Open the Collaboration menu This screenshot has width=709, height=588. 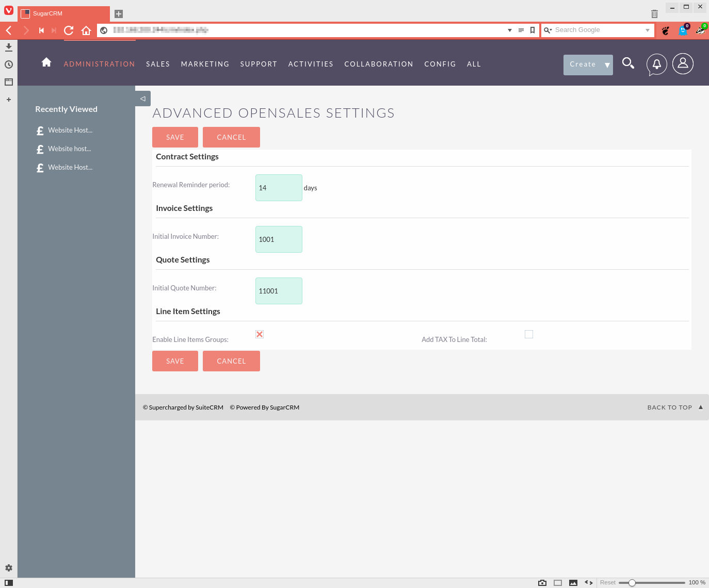point(379,64)
